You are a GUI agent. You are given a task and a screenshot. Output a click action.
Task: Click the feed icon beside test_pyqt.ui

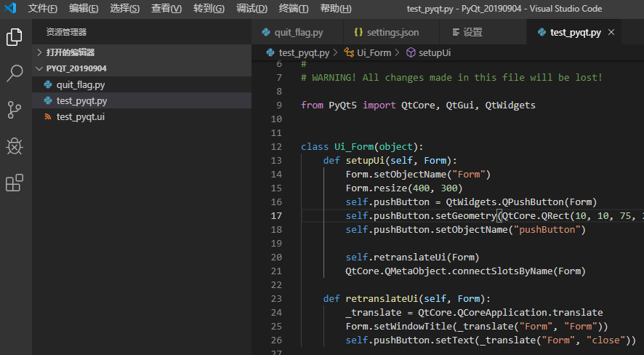point(48,116)
